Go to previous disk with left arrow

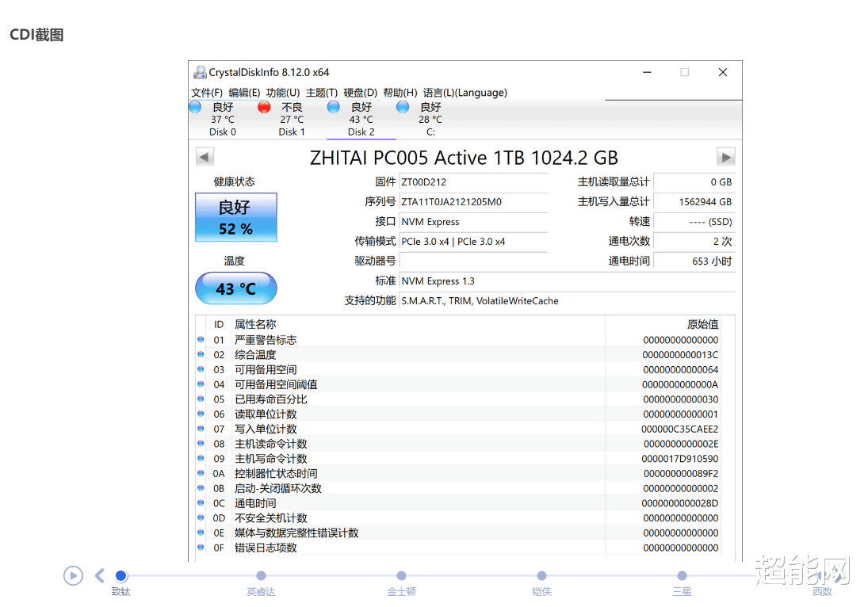pyautogui.click(x=205, y=157)
